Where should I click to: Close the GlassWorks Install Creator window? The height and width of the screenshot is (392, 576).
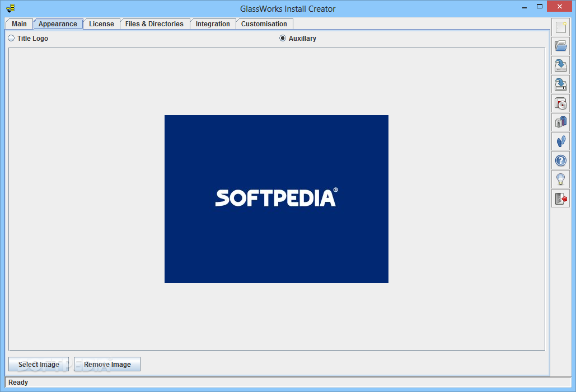pos(559,7)
